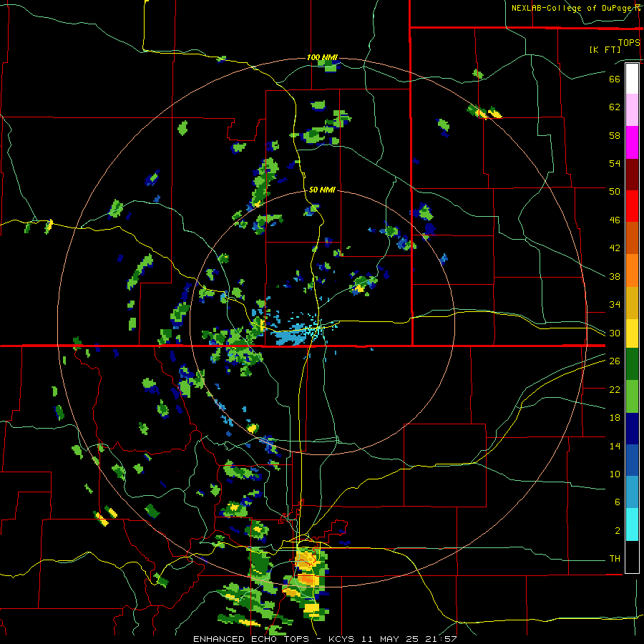Select the white 66 kft color swatch

point(632,79)
